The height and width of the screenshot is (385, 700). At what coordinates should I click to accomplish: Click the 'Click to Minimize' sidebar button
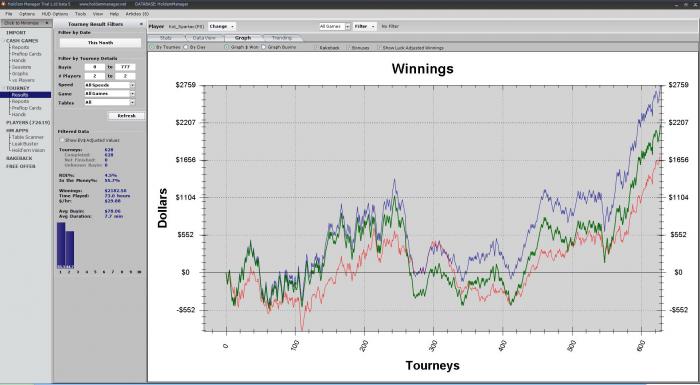tap(26, 23)
